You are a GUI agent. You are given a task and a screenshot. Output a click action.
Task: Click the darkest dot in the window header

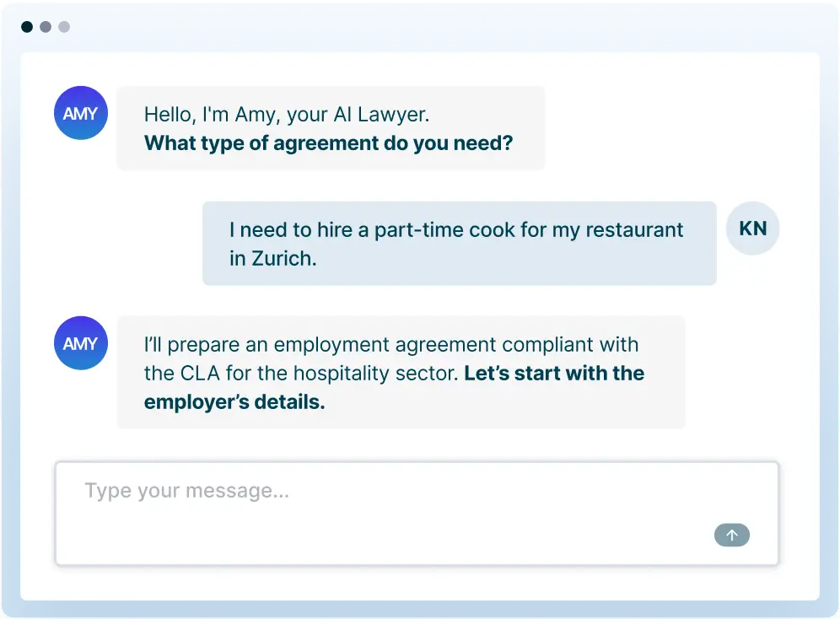pos(27,27)
